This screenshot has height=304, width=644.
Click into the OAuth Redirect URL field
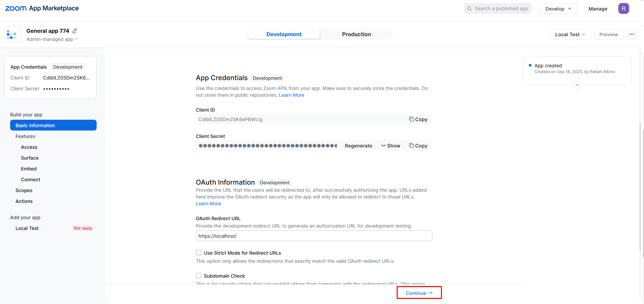tap(314, 236)
